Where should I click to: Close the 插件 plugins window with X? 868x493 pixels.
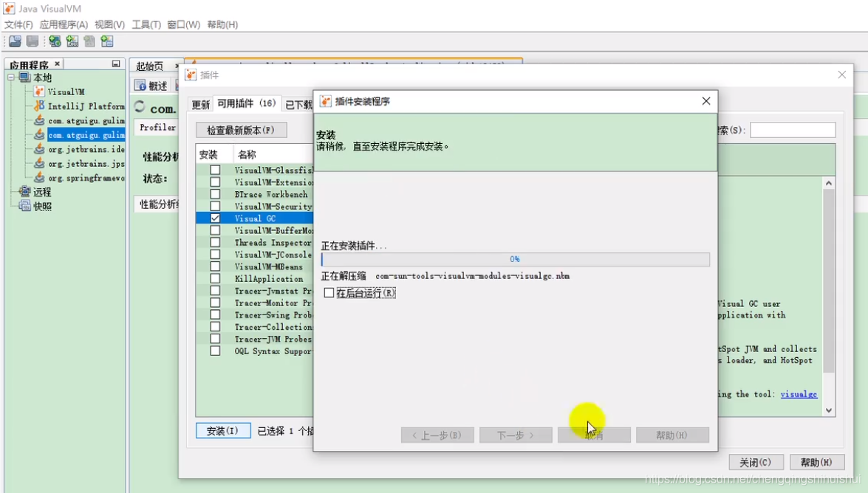(841, 75)
